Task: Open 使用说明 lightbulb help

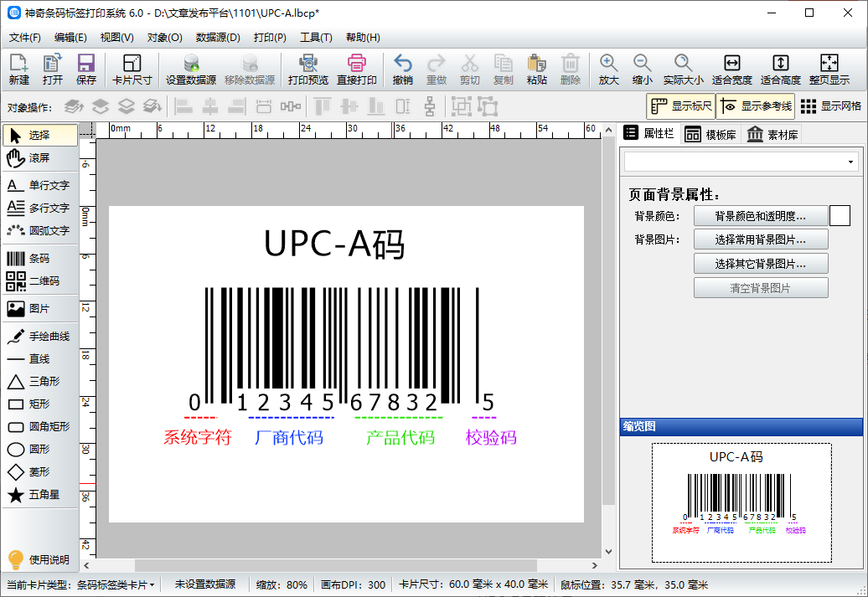Action: coord(39,559)
